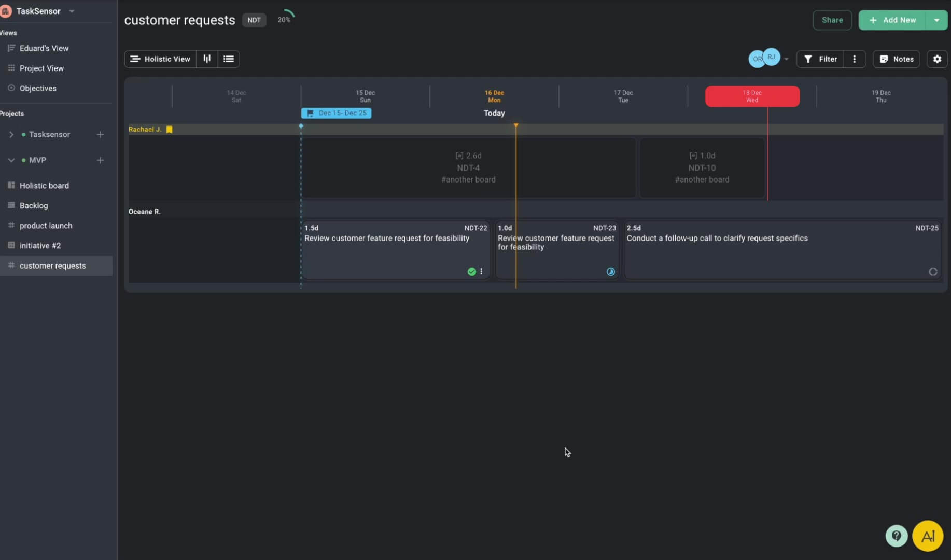Collapse the MVP project tree

pyautogui.click(x=11, y=160)
